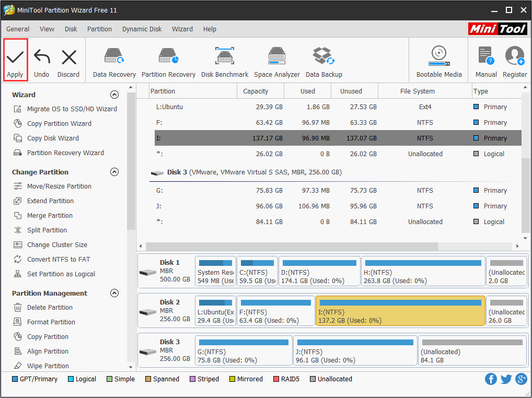Open the Data Backup tool
The width and height of the screenshot is (532, 398).
(x=323, y=63)
